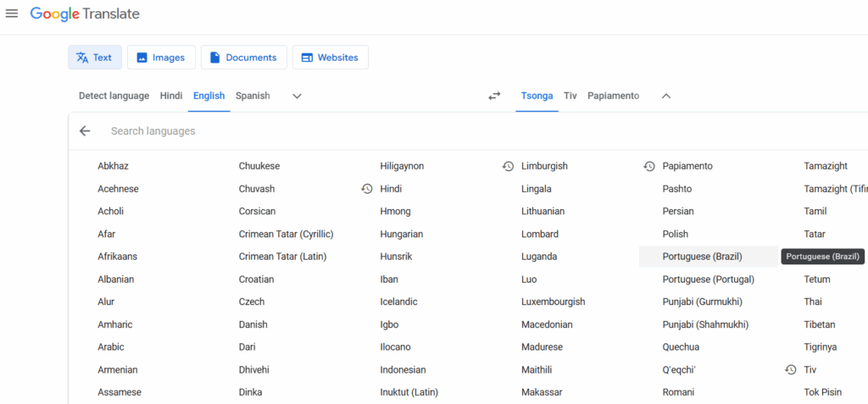This screenshot has height=404, width=868.
Task: Click the back arrow in language search
Action: [85, 131]
